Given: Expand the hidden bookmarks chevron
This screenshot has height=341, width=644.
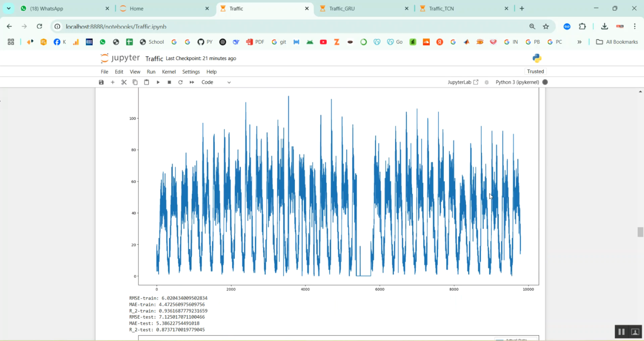Looking at the screenshot, I should [579, 42].
